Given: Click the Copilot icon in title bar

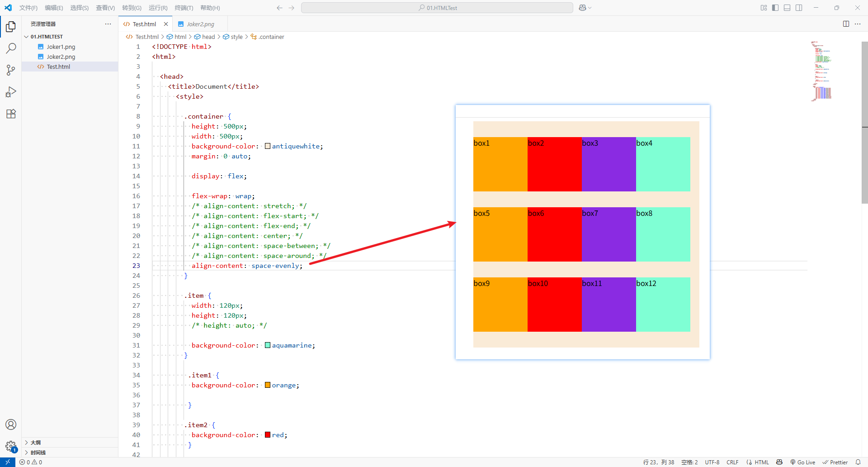Looking at the screenshot, I should pos(582,8).
